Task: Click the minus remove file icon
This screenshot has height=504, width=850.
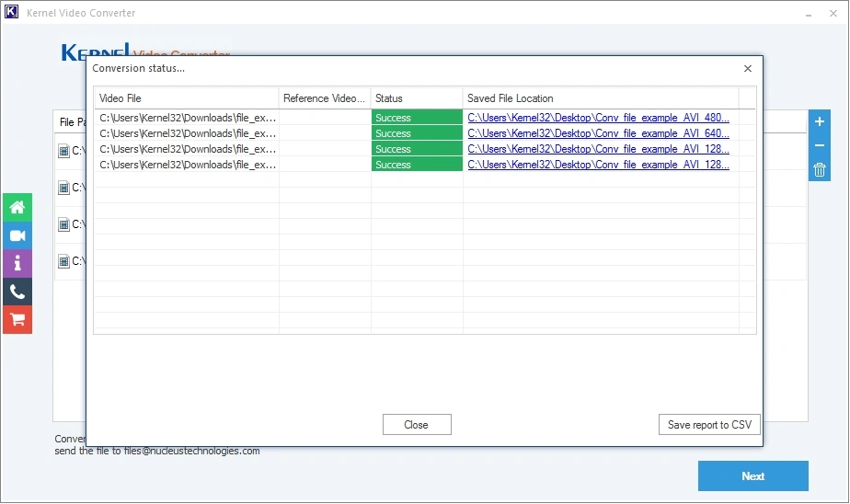Action: (820, 145)
